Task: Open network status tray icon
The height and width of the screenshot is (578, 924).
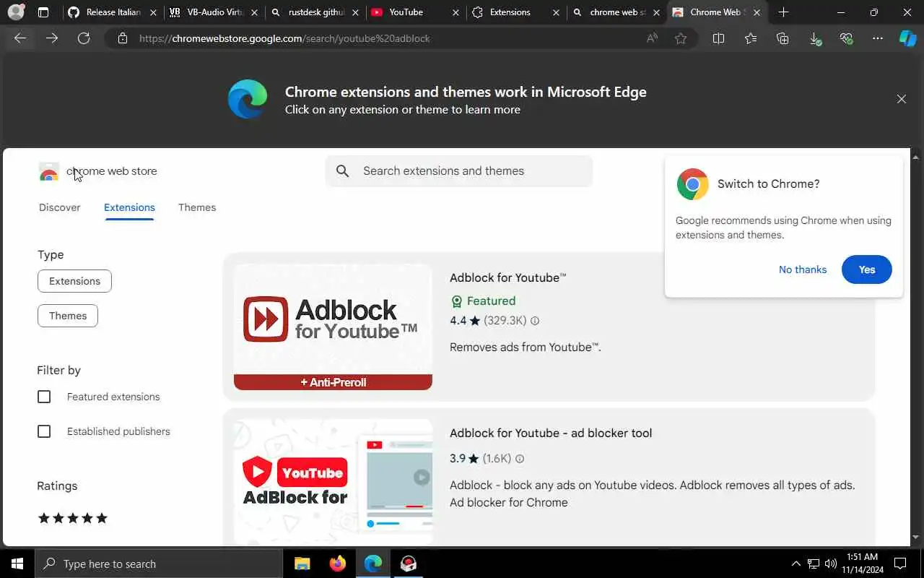Action: [814, 564]
